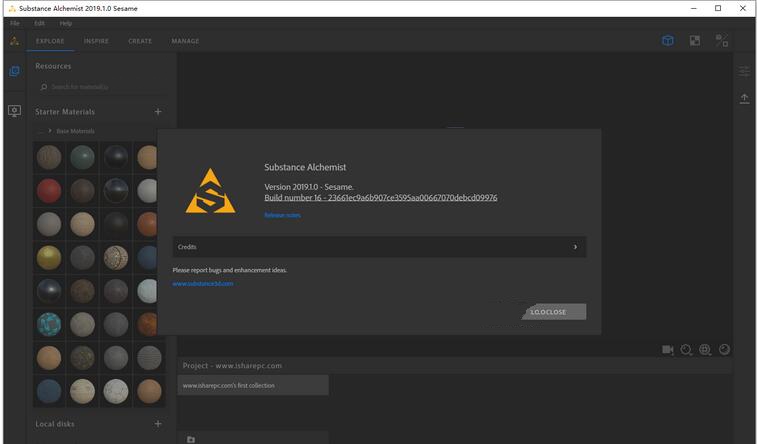Open the www.substance3d.com link
The image size is (757, 444).
(203, 284)
